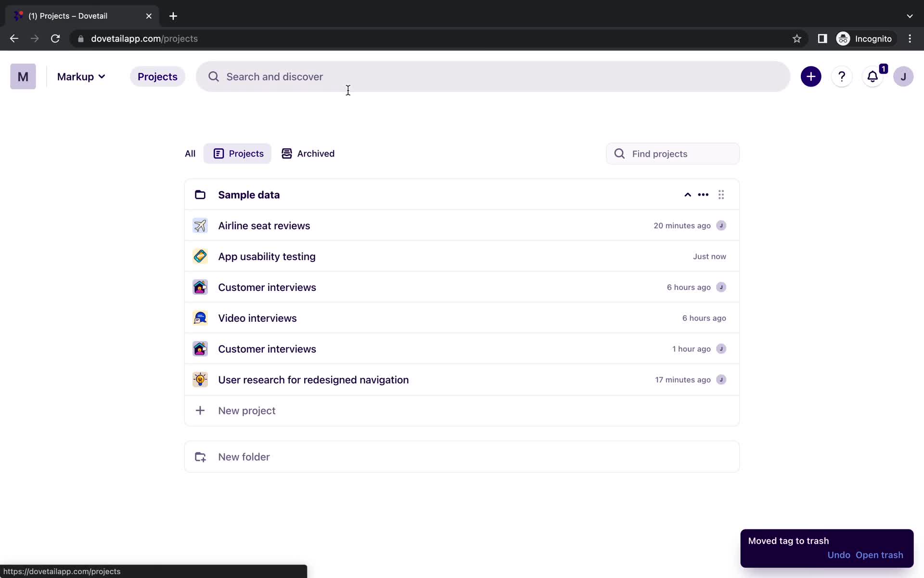The height and width of the screenshot is (578, 924).
Task: Expand the Sample data options menu
Action: (x=703, y=194)
